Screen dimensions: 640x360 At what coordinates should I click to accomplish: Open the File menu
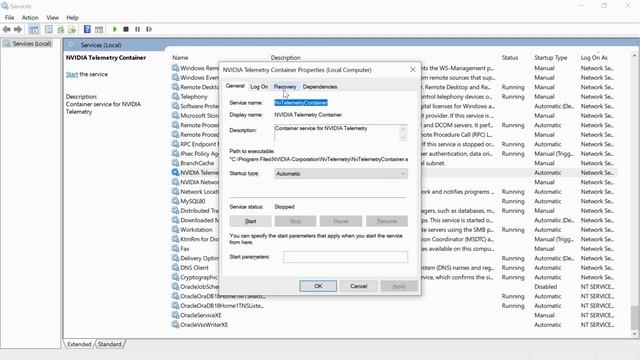9,18
